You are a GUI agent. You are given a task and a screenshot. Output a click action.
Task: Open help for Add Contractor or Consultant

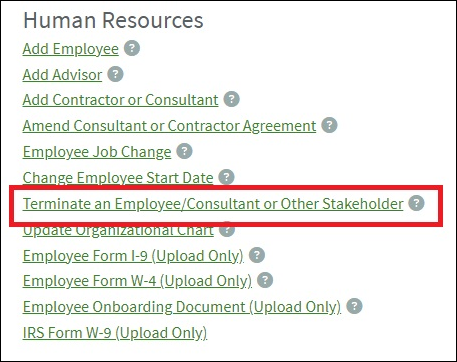point(231,99)
